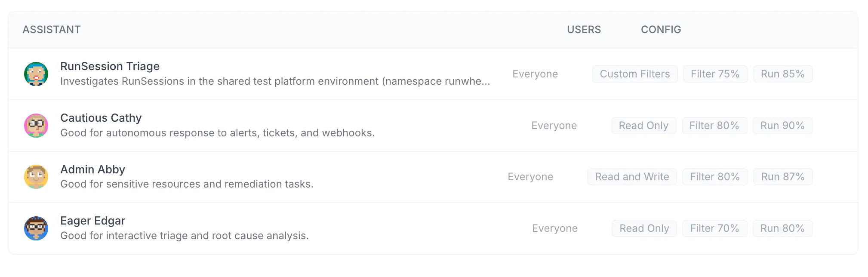
Task: Click the Admin Abby avatar icon
Action: pyautogui.click(x=36, y=177)
